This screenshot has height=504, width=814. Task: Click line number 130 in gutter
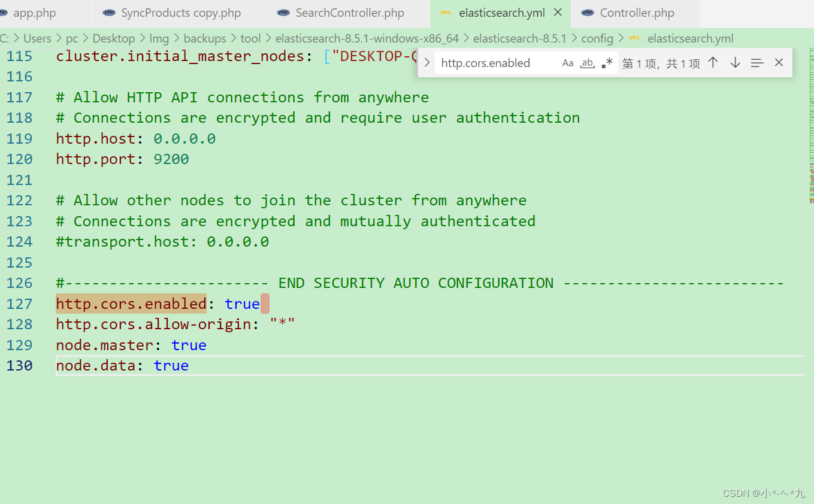pyautogui.click(x=19, y=365)
